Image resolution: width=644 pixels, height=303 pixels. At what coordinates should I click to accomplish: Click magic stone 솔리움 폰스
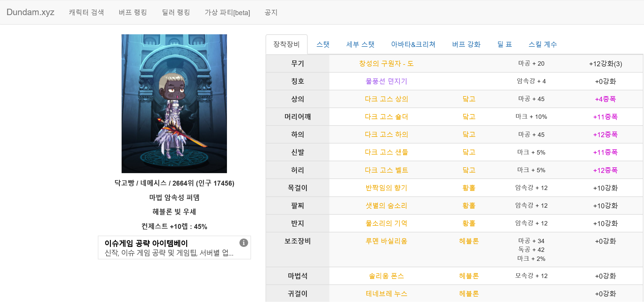coord(386,276)
